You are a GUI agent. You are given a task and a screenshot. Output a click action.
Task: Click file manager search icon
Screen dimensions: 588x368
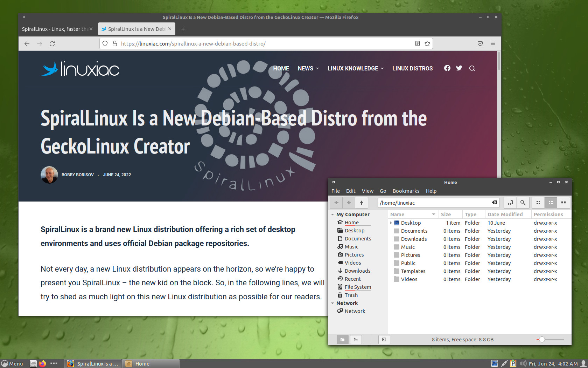523,203
